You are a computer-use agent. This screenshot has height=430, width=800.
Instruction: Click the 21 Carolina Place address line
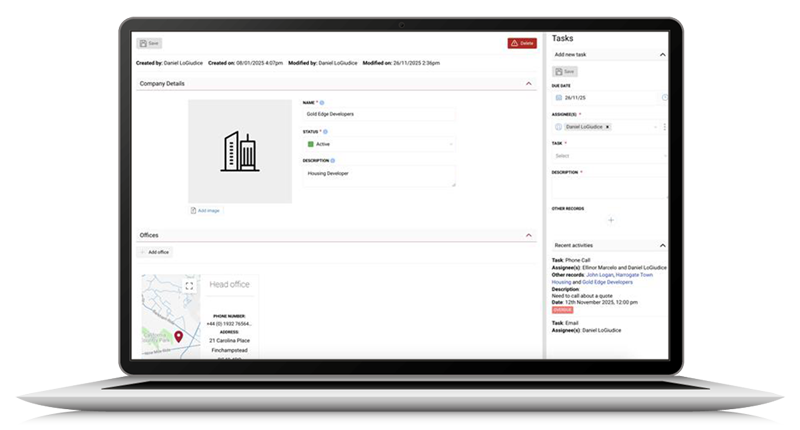point(229,340)
